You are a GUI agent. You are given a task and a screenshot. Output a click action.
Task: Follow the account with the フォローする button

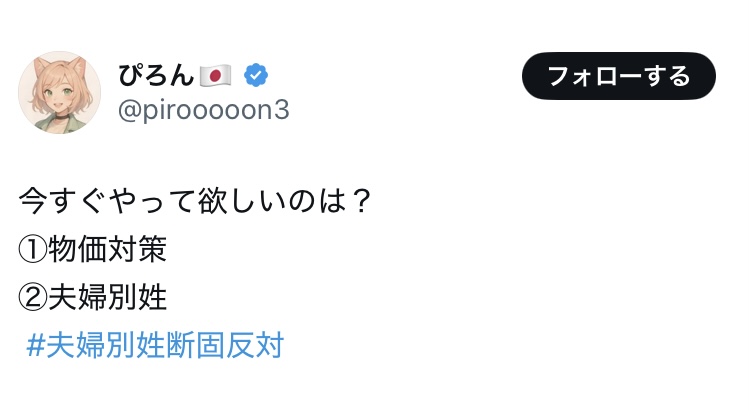tap(618, 76)
